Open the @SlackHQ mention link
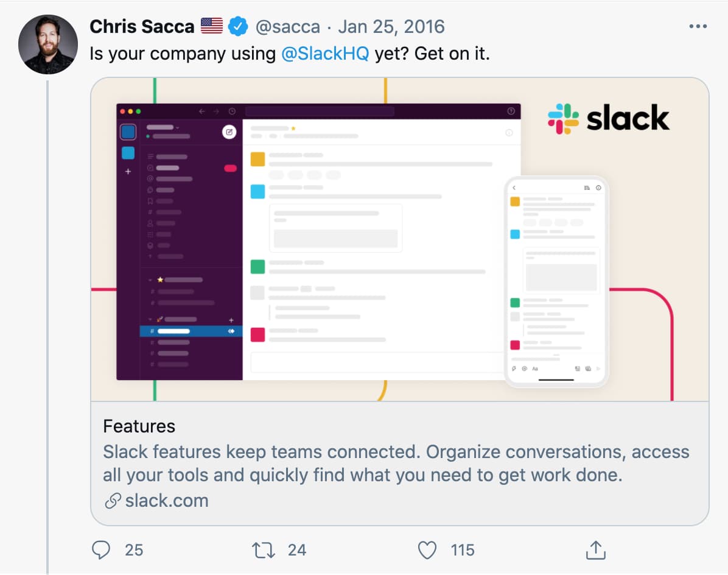Image resolution: width=728 pixels, height=575 pixels. (325, 54)
